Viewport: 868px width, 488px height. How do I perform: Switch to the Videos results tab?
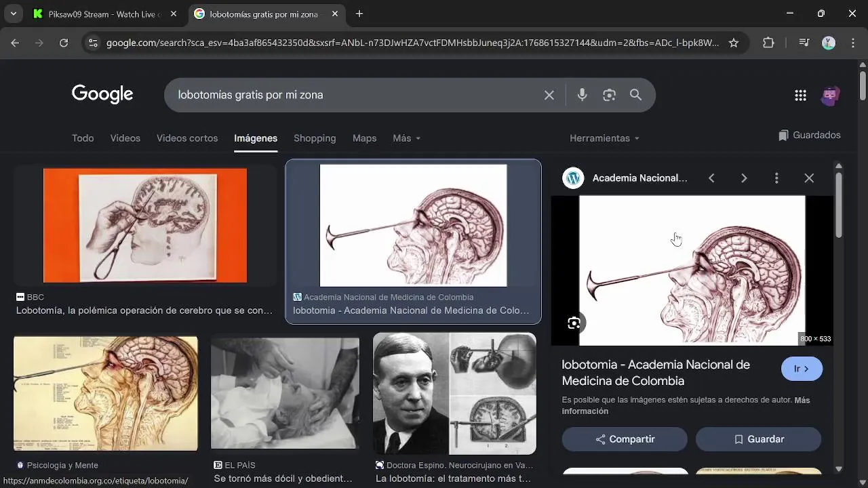tap(125, 138)
